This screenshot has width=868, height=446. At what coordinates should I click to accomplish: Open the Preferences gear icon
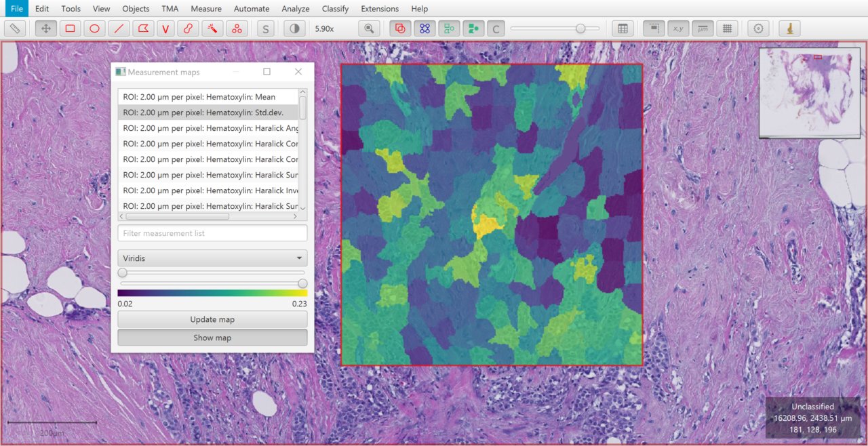[758, 28]
